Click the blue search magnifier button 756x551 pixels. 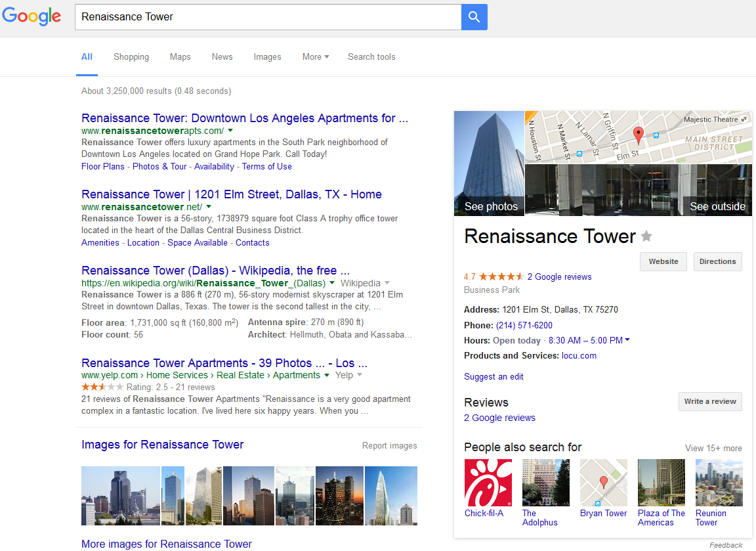tap(474, 17)
